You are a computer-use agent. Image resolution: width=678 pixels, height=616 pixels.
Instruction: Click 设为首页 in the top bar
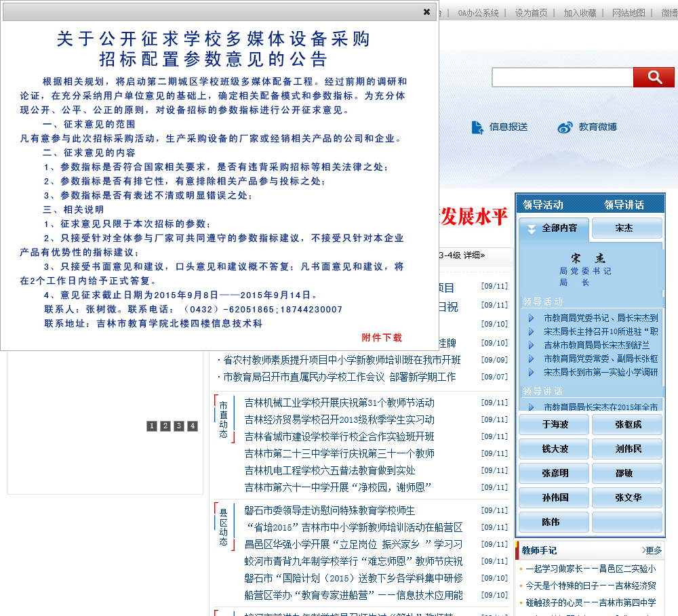point(531,13)
